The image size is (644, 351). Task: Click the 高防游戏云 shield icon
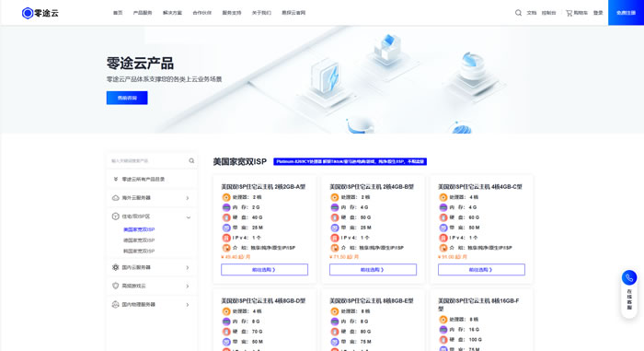click(115, 286)
